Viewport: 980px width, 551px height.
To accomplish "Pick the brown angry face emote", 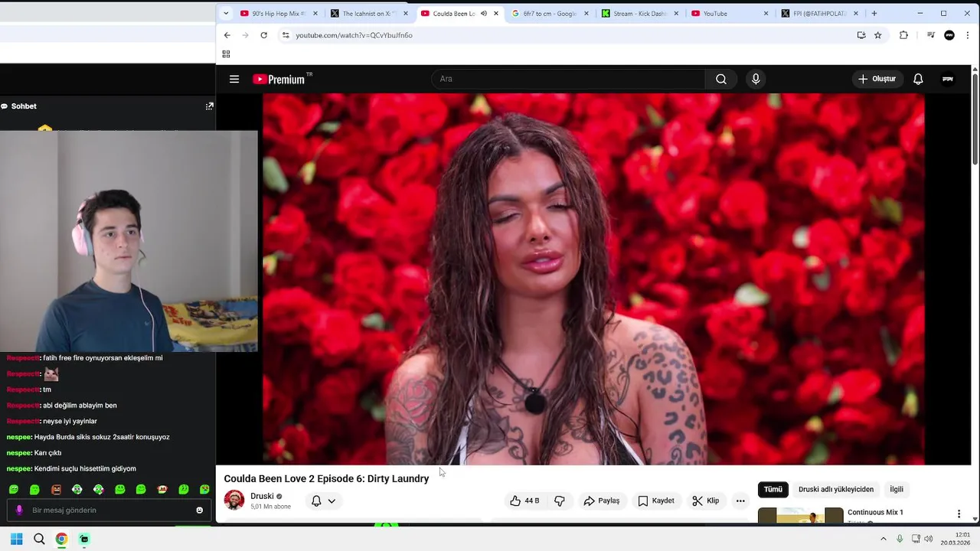I will pyautogui.click(x=56, y=489).
